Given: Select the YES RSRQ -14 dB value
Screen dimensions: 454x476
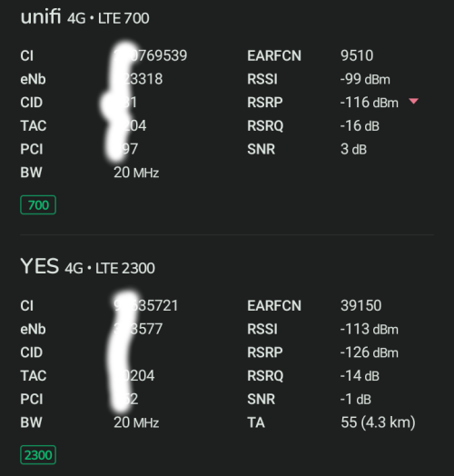Looking at the screenshot, I should [360, 375].
